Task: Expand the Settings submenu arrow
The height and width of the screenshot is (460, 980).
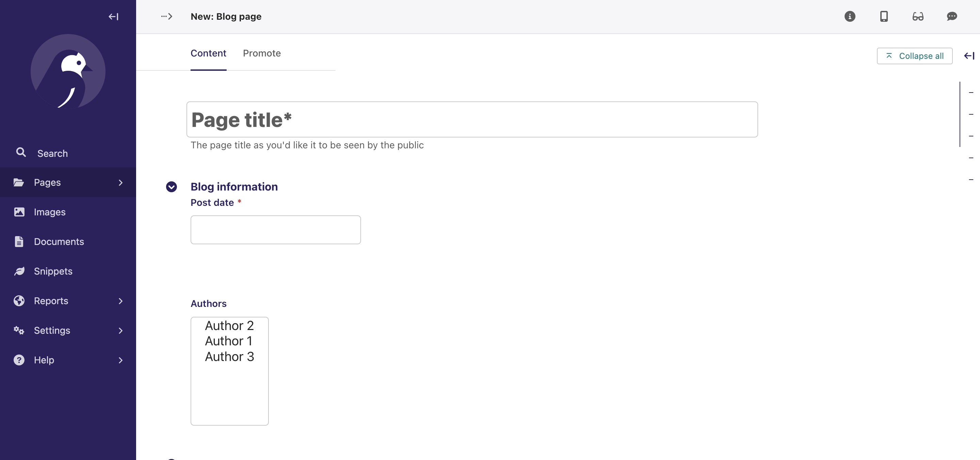Action: pyautogui.click(x=120, y=330)
